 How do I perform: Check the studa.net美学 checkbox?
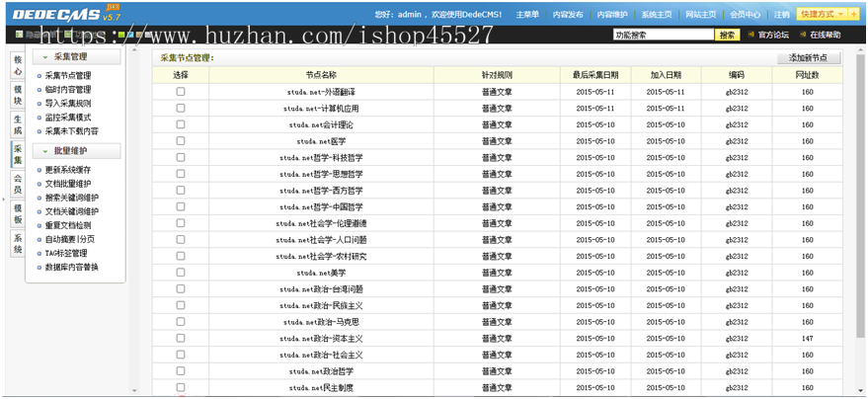(x=181, y=273)
